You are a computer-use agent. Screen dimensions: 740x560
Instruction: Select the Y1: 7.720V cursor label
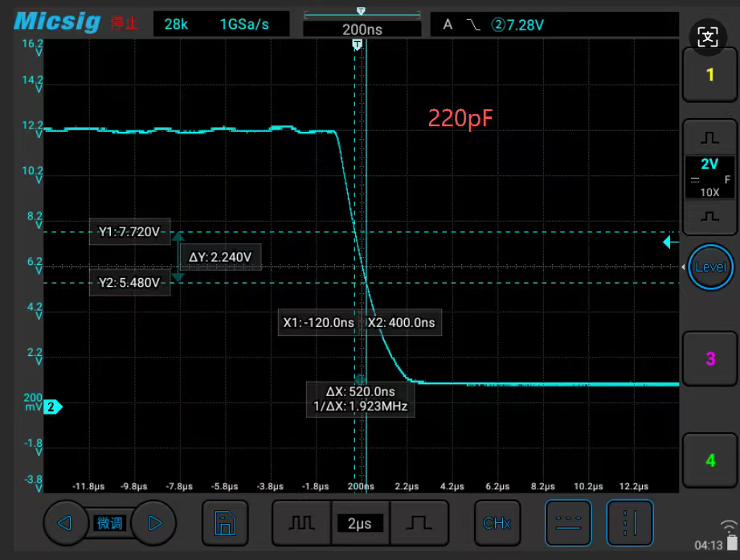point(129,232)
